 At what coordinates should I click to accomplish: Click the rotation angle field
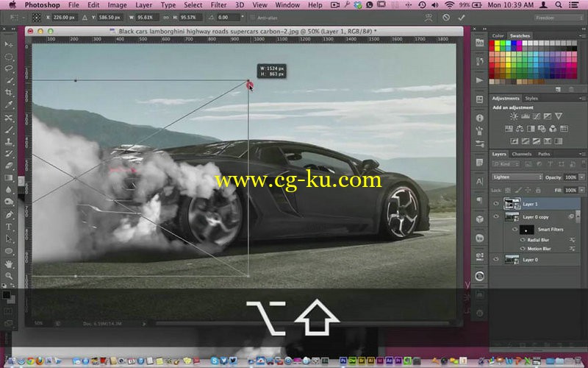click(228, 18)
